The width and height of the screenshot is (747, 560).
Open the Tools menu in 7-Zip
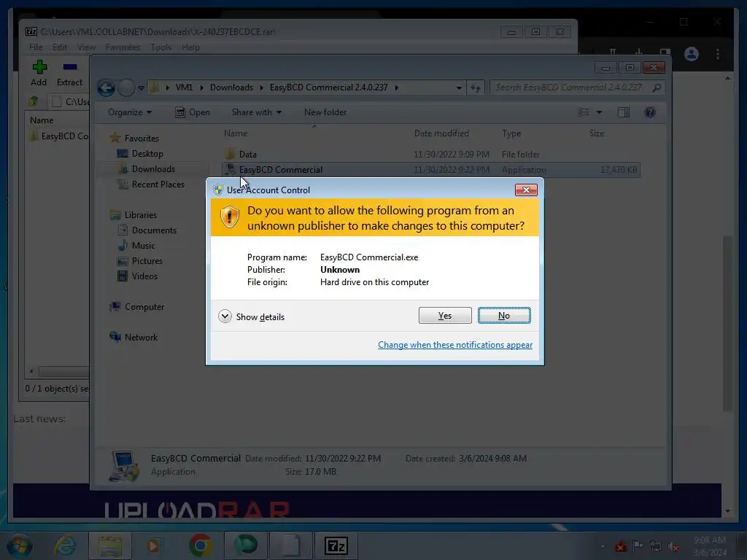click(160, 47)
